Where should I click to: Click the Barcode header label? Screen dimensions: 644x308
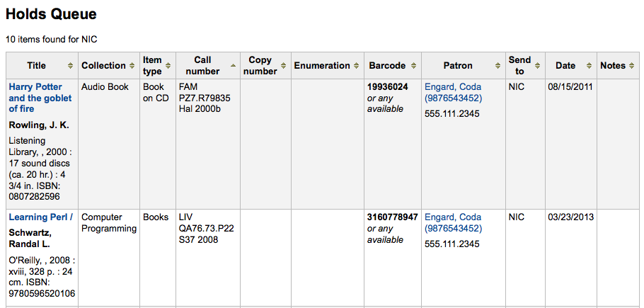[x=387, y=66]
